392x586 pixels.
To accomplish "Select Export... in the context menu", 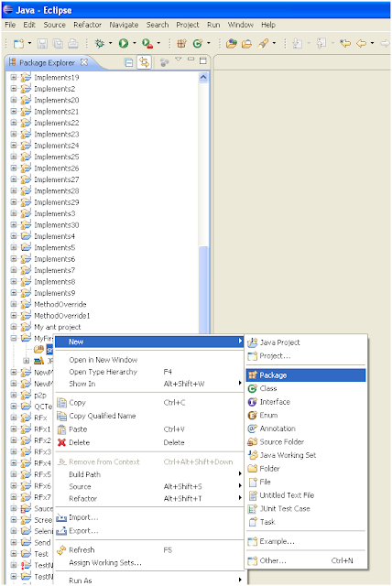I will point(149,531).
